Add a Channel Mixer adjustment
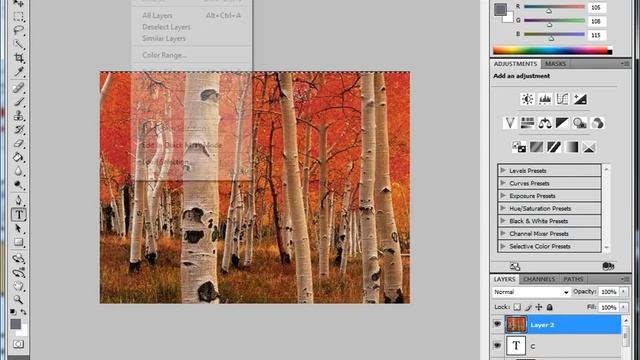The image size is (640, 360). click(597, 123)
